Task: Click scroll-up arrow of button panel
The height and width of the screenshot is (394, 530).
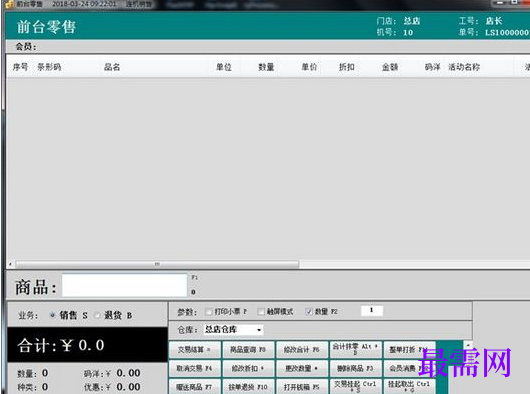Action: tap(468, 345)
